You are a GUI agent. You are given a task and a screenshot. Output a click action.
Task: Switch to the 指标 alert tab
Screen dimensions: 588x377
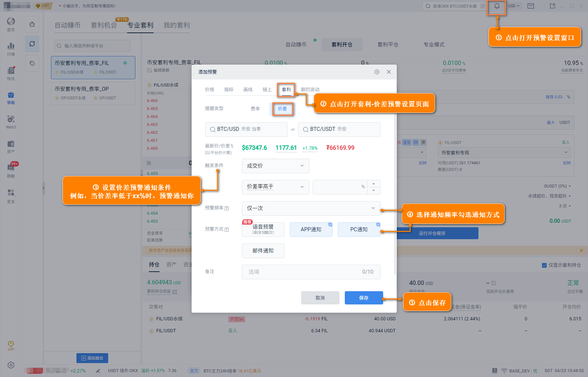(229, 89)
